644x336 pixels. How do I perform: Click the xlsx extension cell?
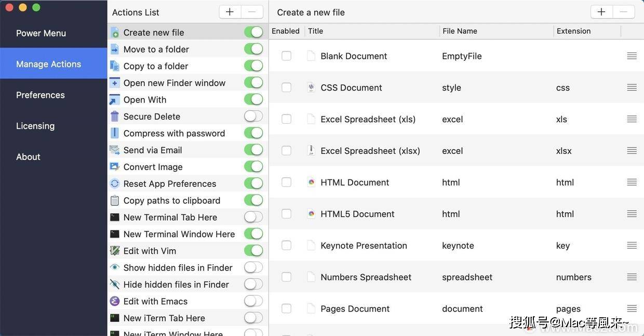(563, 151)
